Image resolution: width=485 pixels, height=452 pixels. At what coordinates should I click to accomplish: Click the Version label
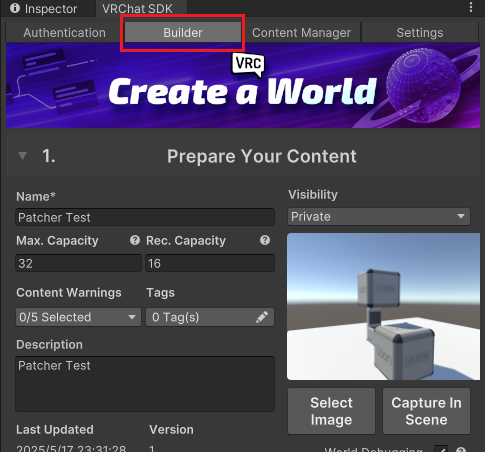(x=171, y=430)
